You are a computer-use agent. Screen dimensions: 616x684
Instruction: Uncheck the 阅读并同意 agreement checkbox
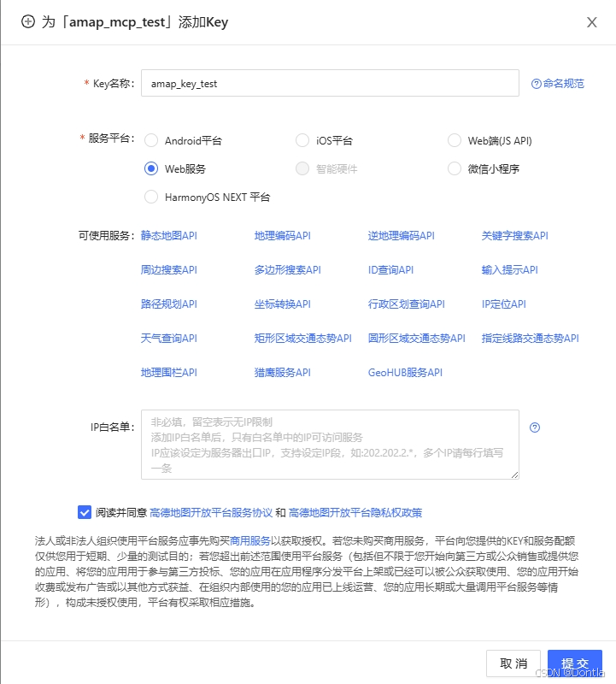pos(84,512)
